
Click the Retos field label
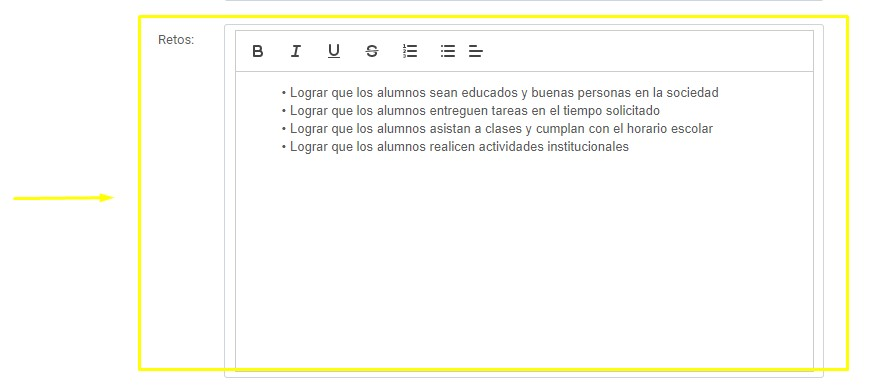pos(176,40)
